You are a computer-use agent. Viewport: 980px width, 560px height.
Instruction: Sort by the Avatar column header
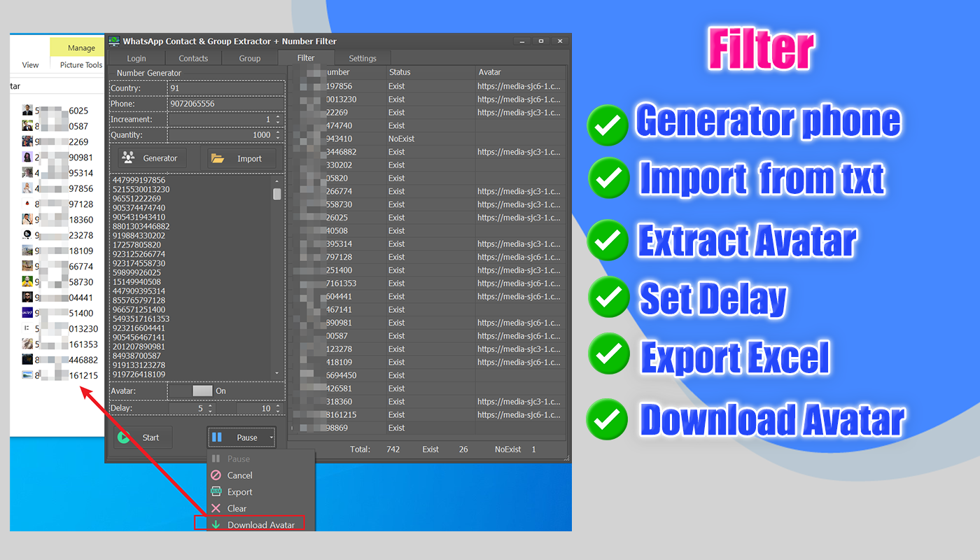pyautogui.click(x=520, y=72)
